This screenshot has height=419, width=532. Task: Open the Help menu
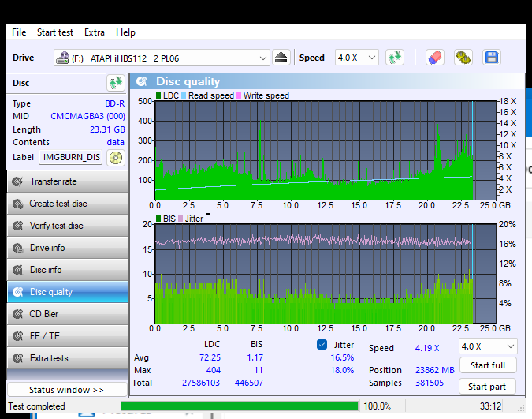[x=125, y=32]
